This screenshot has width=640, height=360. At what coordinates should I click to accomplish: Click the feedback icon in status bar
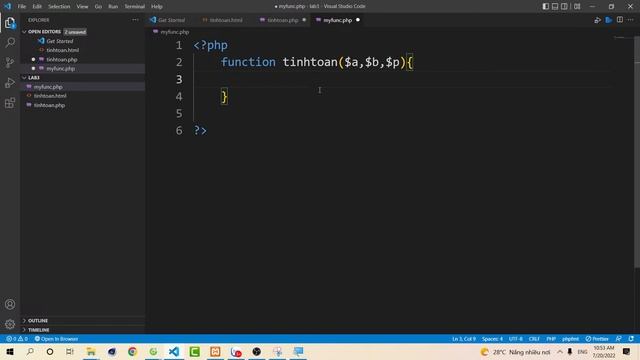click(x=619, y=339)
